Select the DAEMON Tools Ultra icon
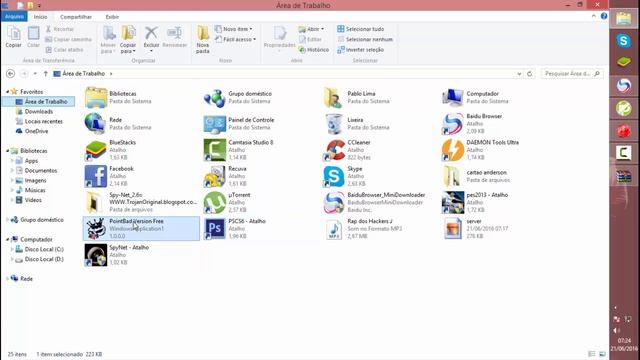This screenshot has height=360, width=640. click(x=453, y=150)
